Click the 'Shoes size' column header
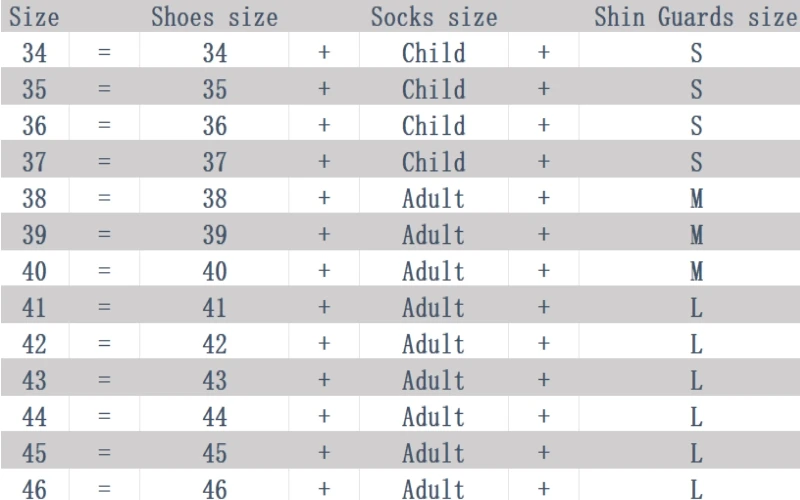Viewport: 800px width, 500px height. point(214,17)
